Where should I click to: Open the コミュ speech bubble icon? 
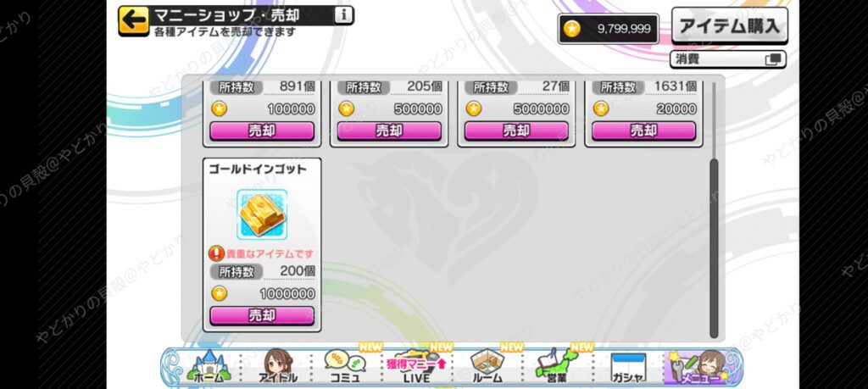[x=346, y=368]
